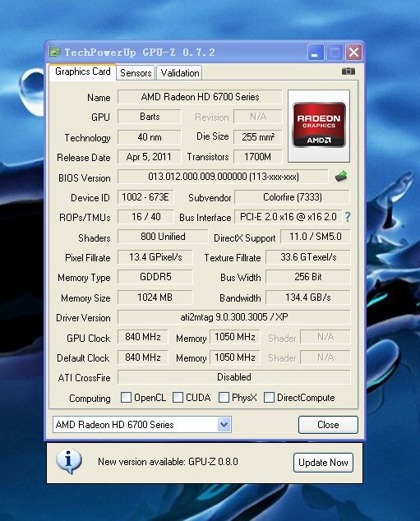Toggle the PhysX checkbox
The width and height of the screenshot is (420, 521).
(x=224, y=397)
